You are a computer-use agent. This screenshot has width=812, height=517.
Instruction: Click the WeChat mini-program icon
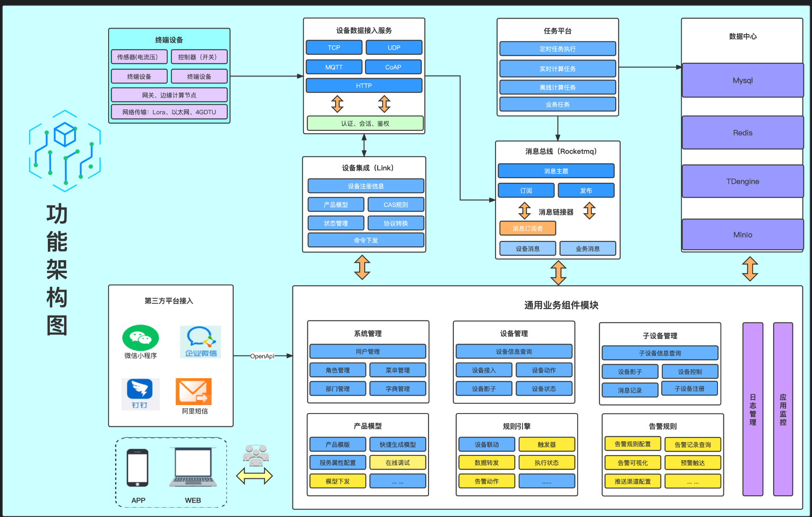(x=141, y=338)
